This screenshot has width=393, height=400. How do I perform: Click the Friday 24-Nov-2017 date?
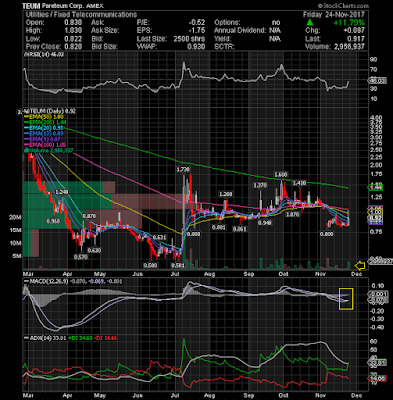334,14
